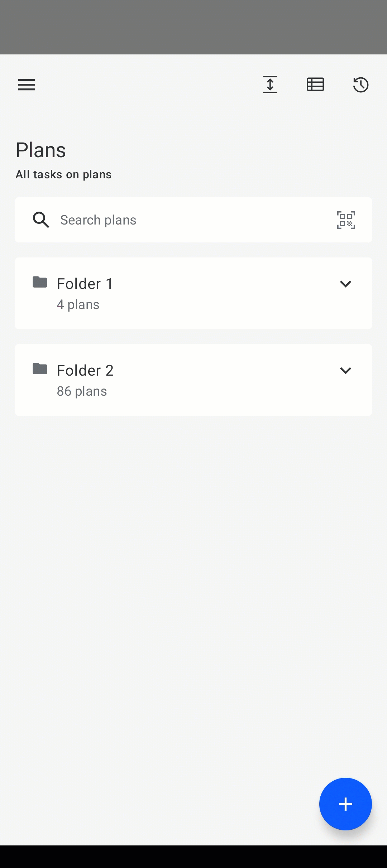Viewport: 387px width, 868px height.
Task: Expand Folder 1 with its chevron
Action: (345, 284)
